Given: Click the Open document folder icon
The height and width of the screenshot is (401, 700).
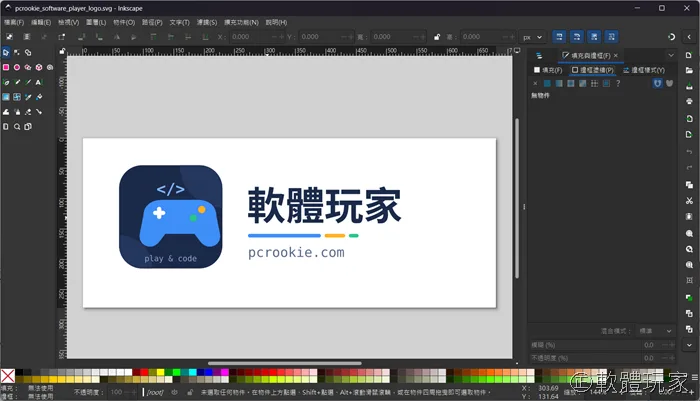Looking at the screenshot, I should point(689,71).
